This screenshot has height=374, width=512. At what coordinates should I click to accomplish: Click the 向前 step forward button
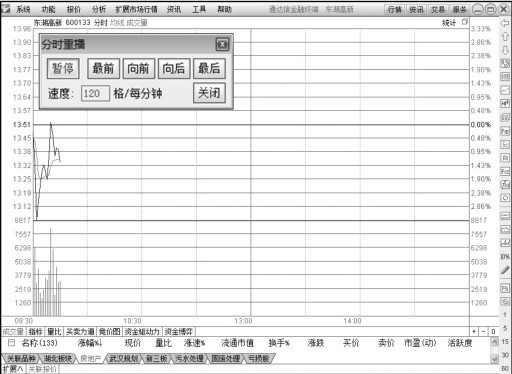click(139, 68)
